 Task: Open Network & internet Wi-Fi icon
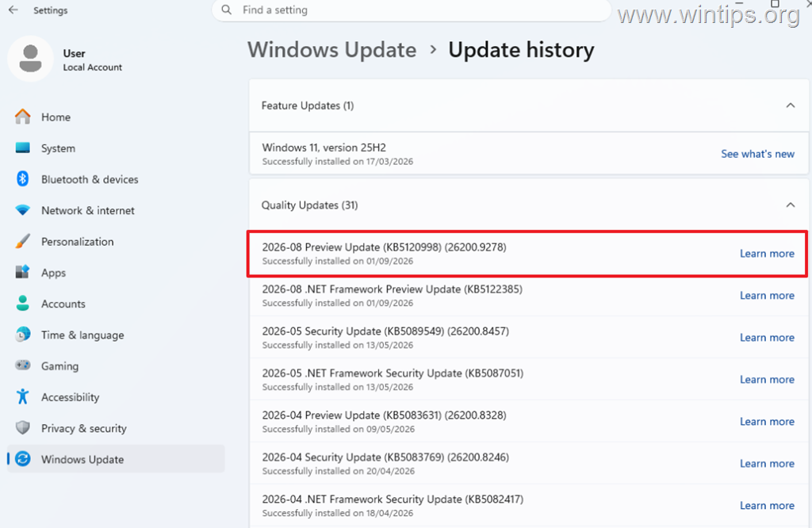pyautogui.click(x=22, y=210)
